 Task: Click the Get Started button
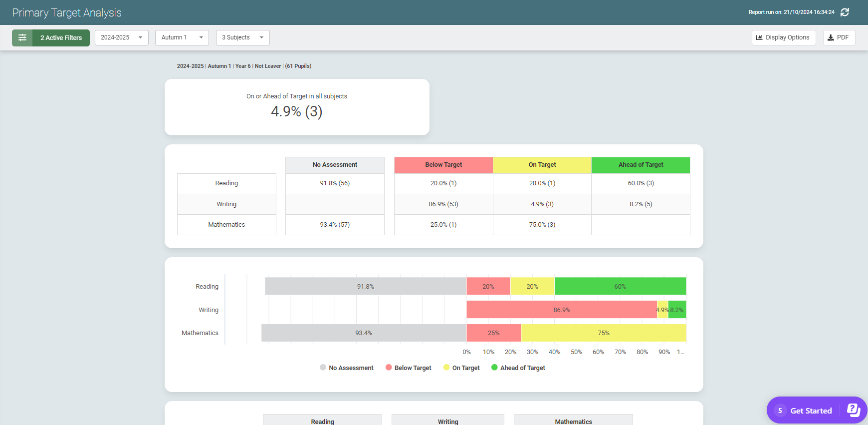pos(811,411)
